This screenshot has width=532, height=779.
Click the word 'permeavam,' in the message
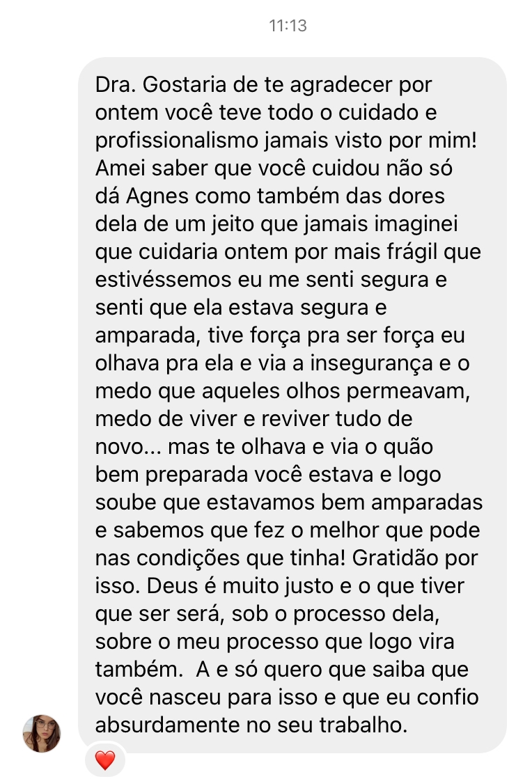408,391
